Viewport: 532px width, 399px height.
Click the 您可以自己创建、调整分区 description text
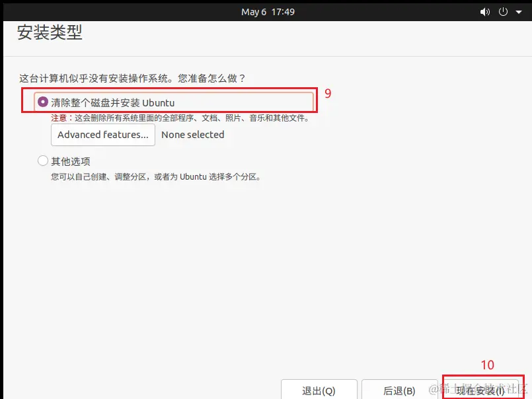(x=156, y=177)
